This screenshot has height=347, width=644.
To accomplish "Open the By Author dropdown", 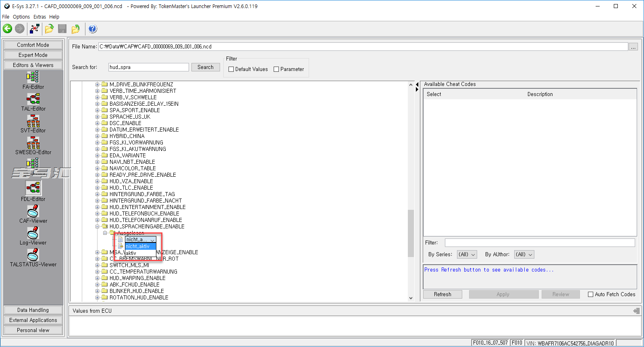I will click(x=524, y=255).
